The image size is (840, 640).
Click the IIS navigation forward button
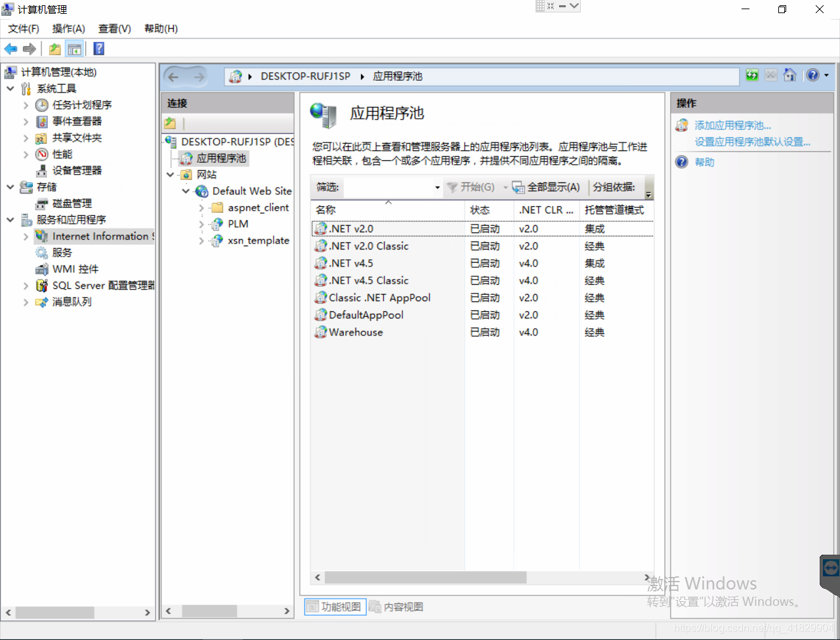(x=199, y=77)
